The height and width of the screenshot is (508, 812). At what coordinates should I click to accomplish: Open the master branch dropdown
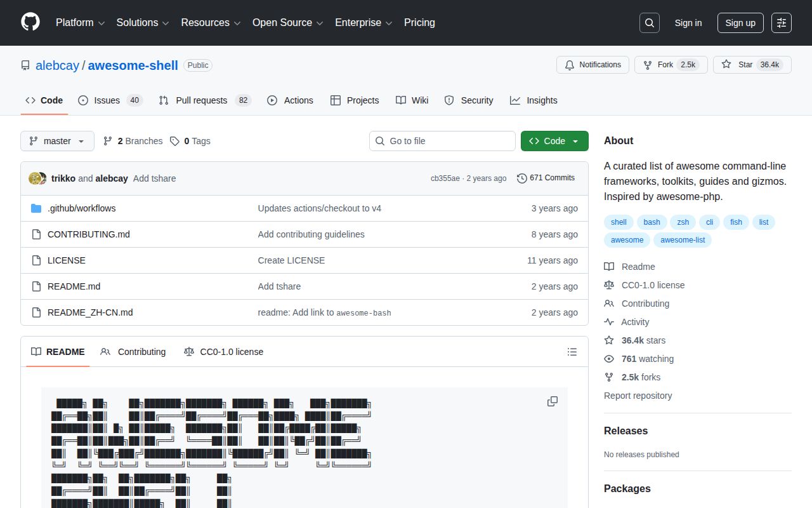click(57, 141)
